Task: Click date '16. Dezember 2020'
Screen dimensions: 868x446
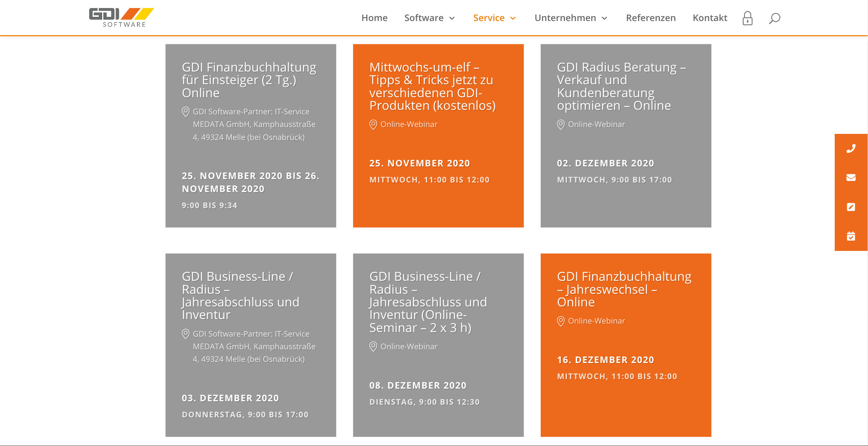Action: (605, 360)
